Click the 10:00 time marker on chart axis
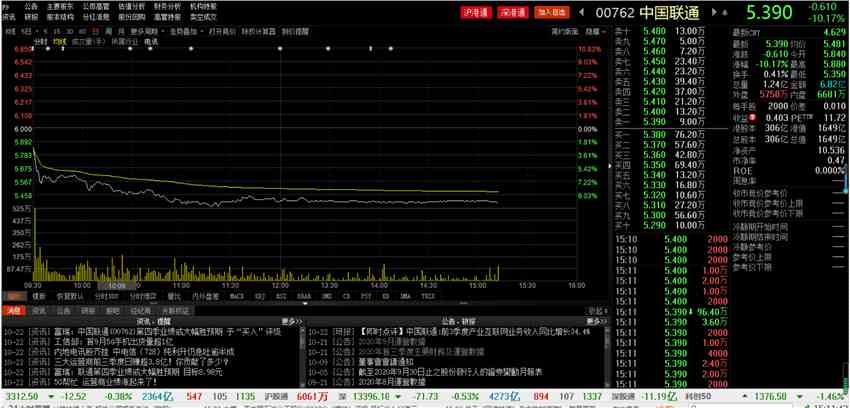The image size is (850, 408). coord(82,285)
